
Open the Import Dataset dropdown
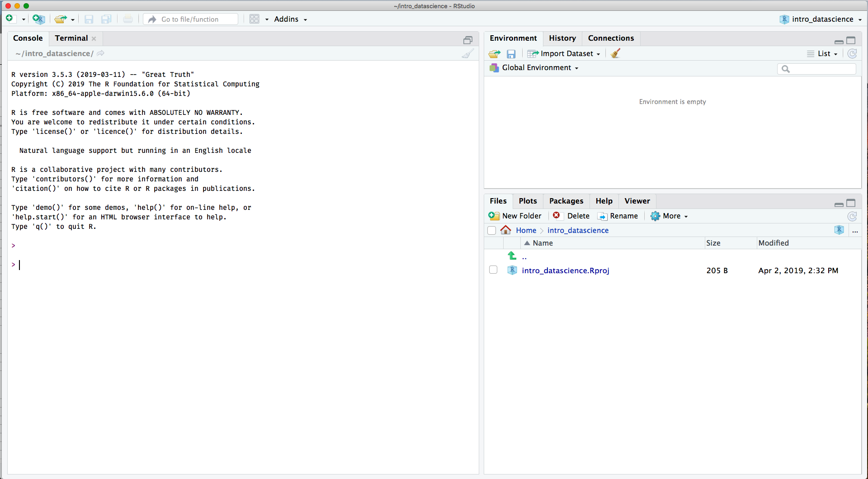click(564, 53)
